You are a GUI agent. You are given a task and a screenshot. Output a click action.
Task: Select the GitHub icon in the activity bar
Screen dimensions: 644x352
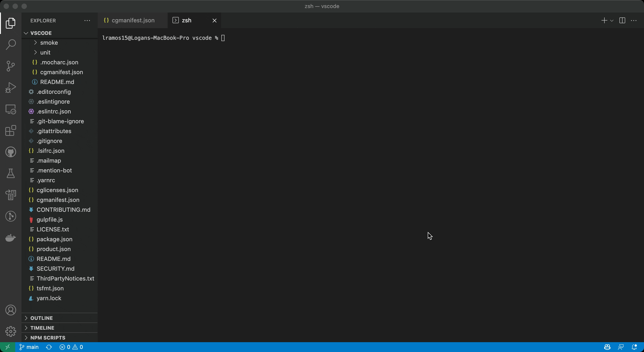[11, 152]
